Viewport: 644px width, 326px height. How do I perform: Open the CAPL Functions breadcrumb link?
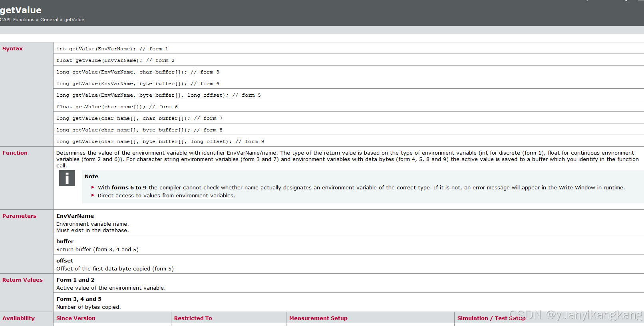pyautogui.click(x=17, y=20)
